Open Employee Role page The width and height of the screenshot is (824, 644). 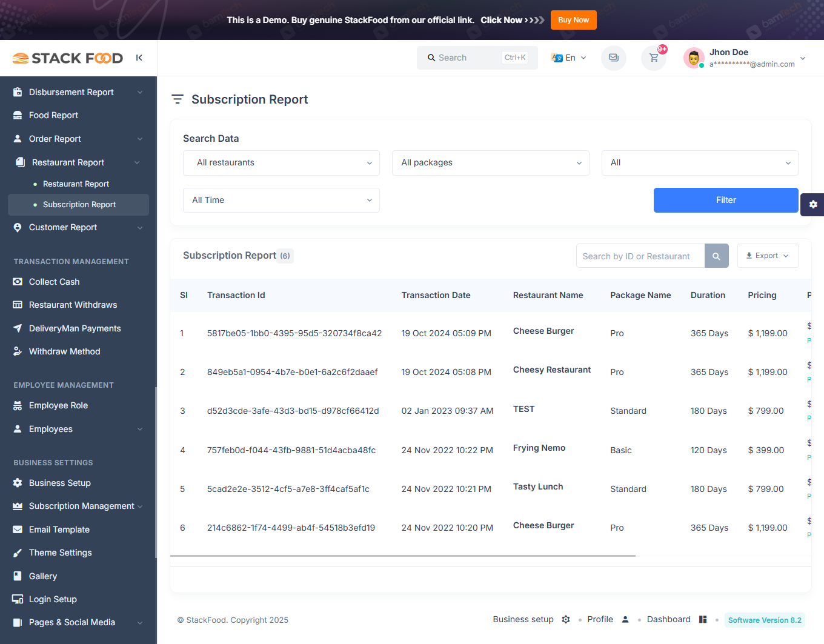[x=58, y=405]
